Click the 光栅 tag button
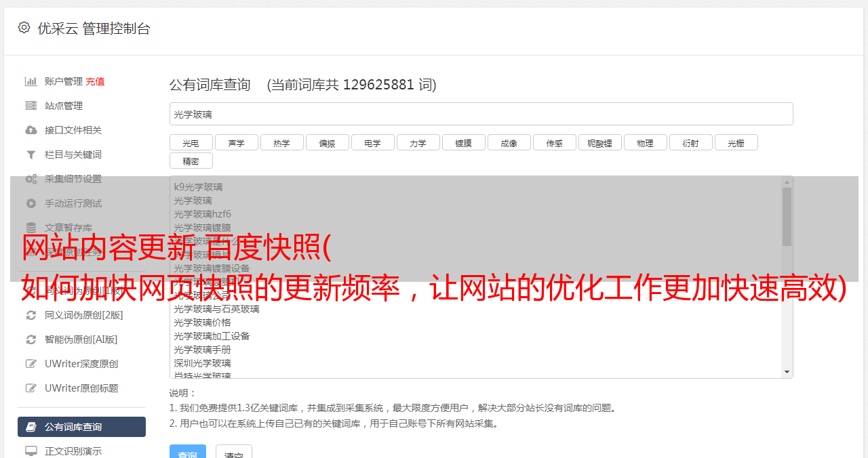Screen dimensions: 868x458 [736, 142]
